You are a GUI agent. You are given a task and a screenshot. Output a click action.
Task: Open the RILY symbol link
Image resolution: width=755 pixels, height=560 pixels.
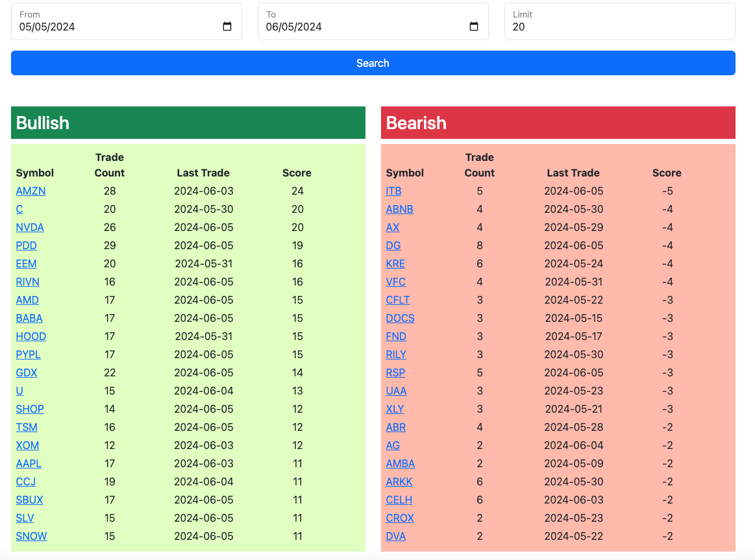[x=396, y=354]
